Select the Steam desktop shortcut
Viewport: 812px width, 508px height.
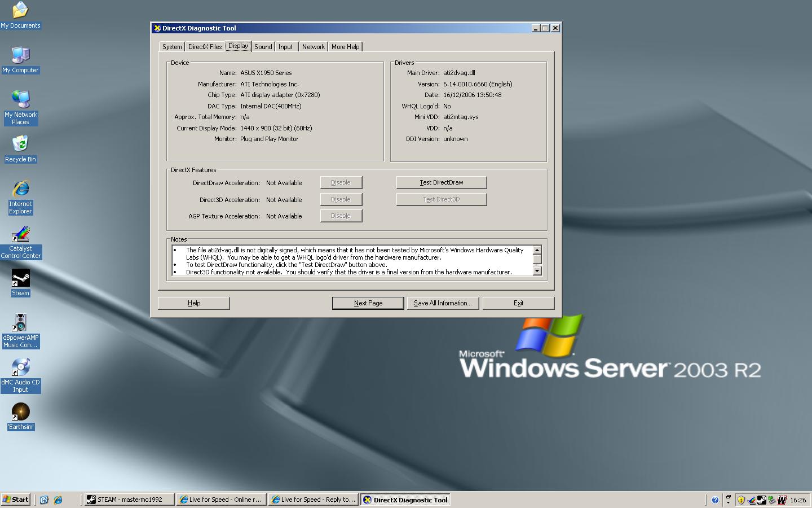(x=20, y=283)
